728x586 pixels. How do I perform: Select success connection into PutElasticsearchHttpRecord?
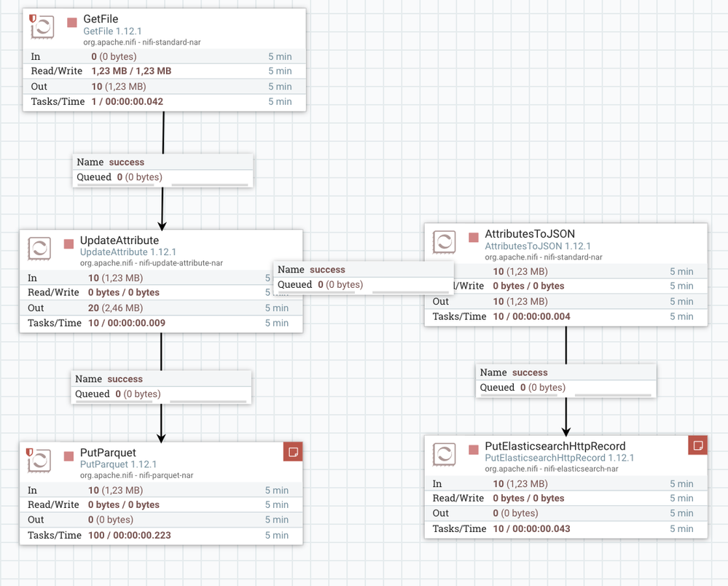point(566,380)
